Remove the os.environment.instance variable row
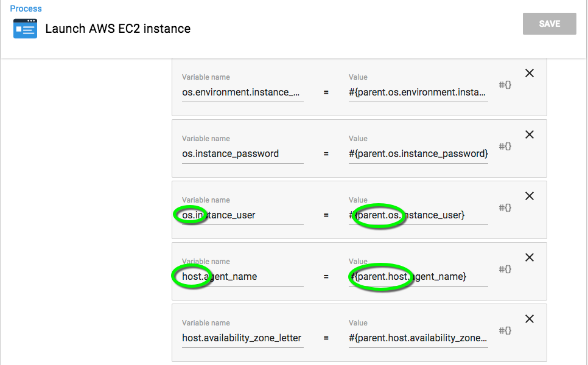This screenshot has height=365, width=588. tap(529, 73)
